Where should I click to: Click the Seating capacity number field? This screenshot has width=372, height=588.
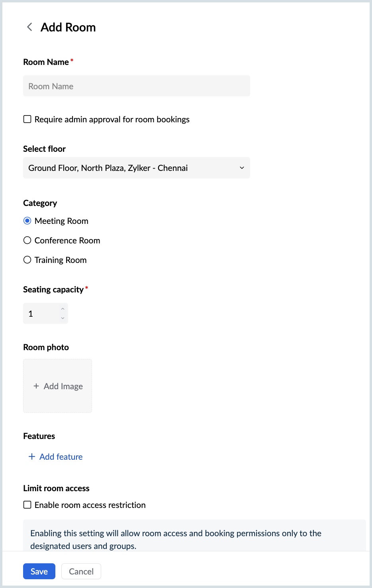click(41, 314)
